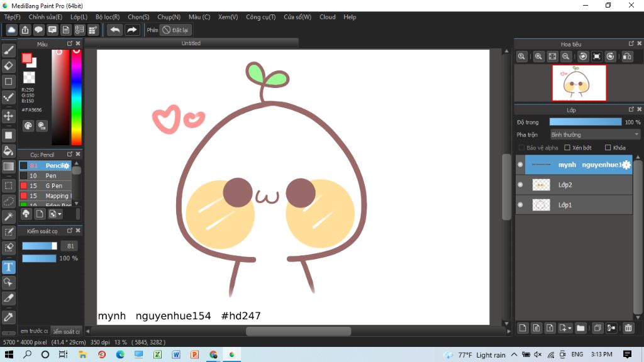This screenshot has height=362, width=644.
Task: Switch to the Untitled canvas tab
Action: click(191, 43)
